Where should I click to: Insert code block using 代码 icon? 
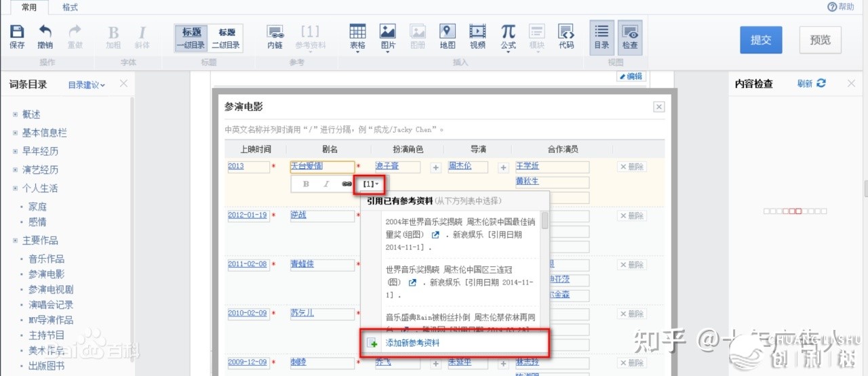(x=566, y=32)
